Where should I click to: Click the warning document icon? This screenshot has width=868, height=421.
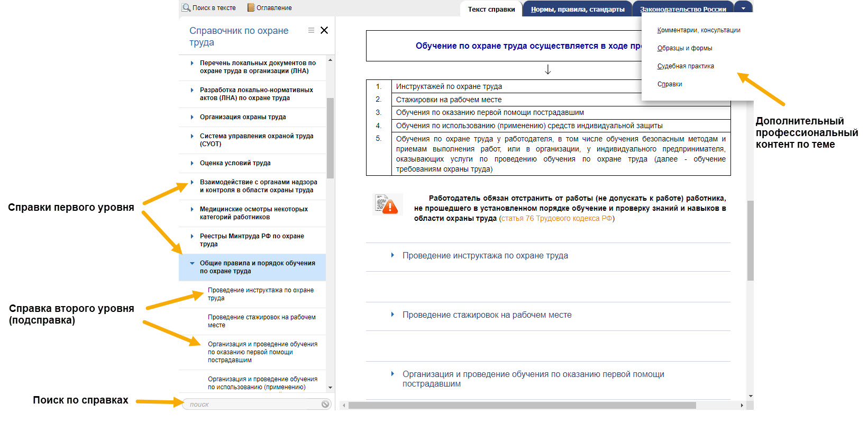point(388,204)
